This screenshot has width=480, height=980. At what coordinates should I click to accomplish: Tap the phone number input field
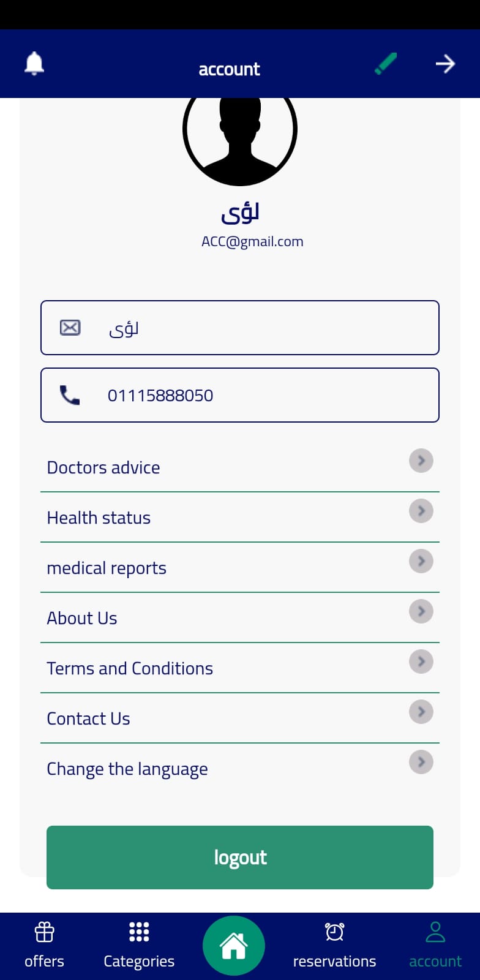click(240, 395)
